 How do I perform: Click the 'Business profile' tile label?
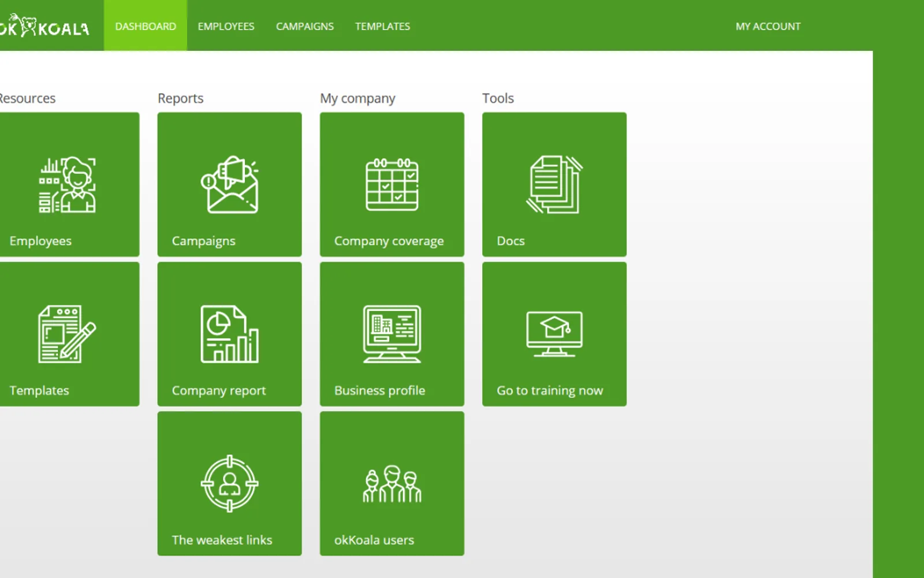click(379, 391)
